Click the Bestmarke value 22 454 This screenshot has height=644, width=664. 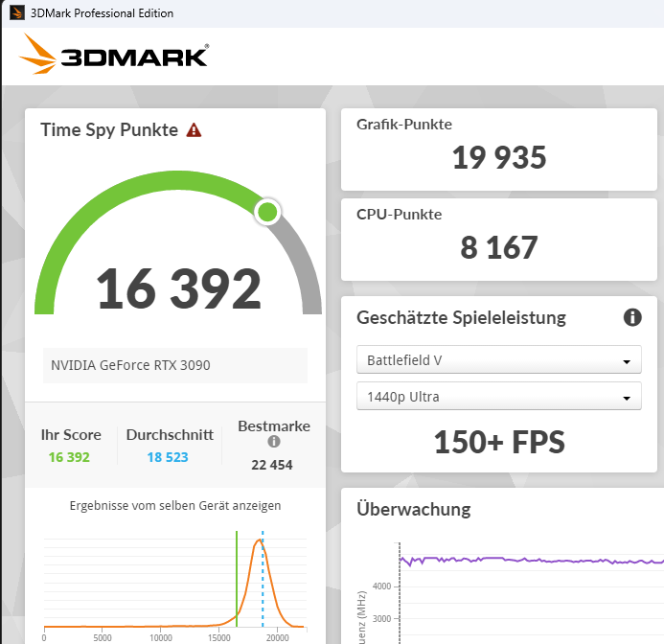coord(272,465)
